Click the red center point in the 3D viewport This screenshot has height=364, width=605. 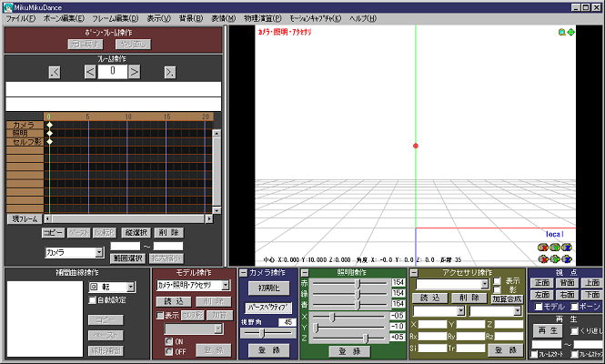pos(416,146)
